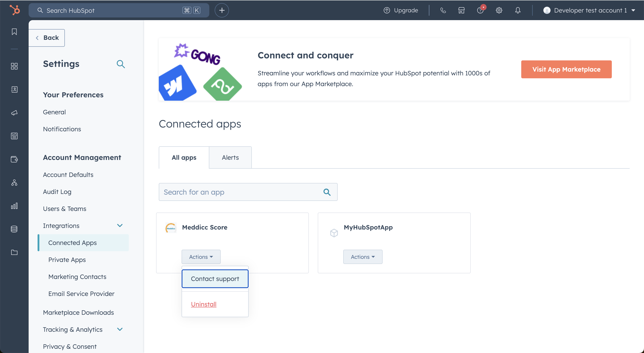Viewport: 644px width, 353px height.
Task: Open the Automation workflow icon
Action: tap(14, 182)
